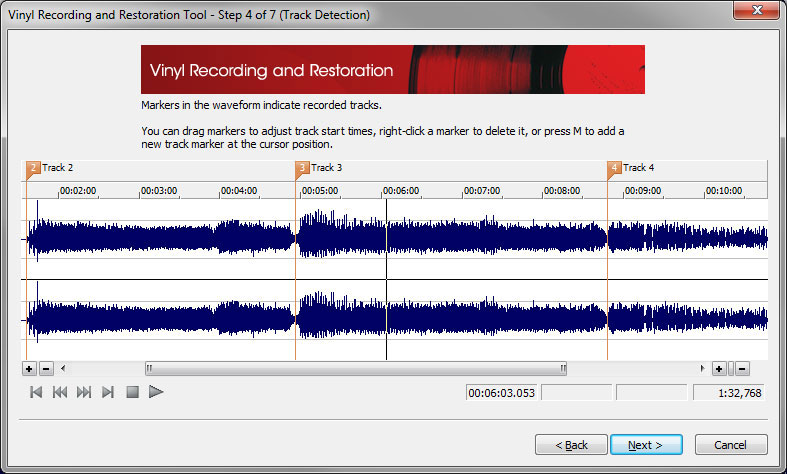This screenshot has height=474, width=787.
Task: Click the fast forward transport button
Action: point(84,392)
